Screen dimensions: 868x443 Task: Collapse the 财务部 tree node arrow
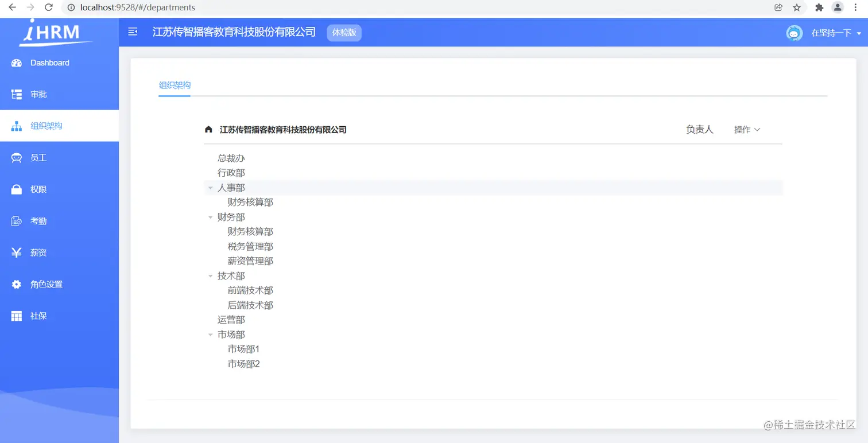point(211,217)
